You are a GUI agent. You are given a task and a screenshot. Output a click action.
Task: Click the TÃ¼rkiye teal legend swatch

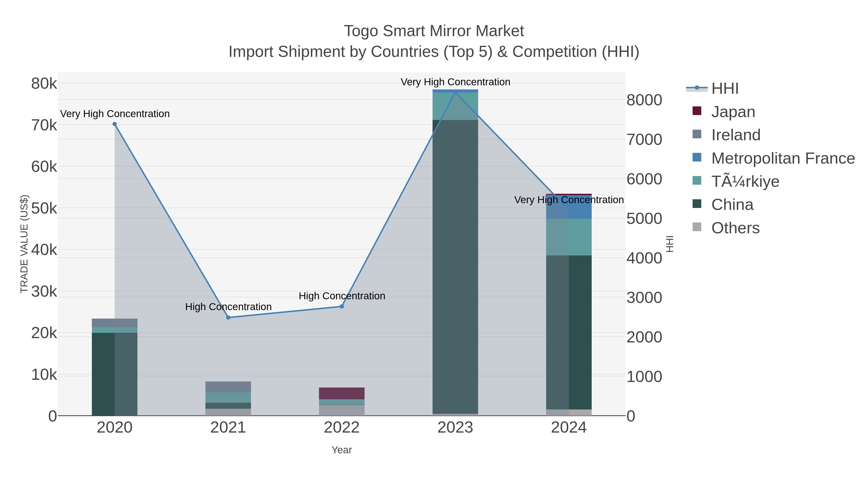[x=697, y=180]
